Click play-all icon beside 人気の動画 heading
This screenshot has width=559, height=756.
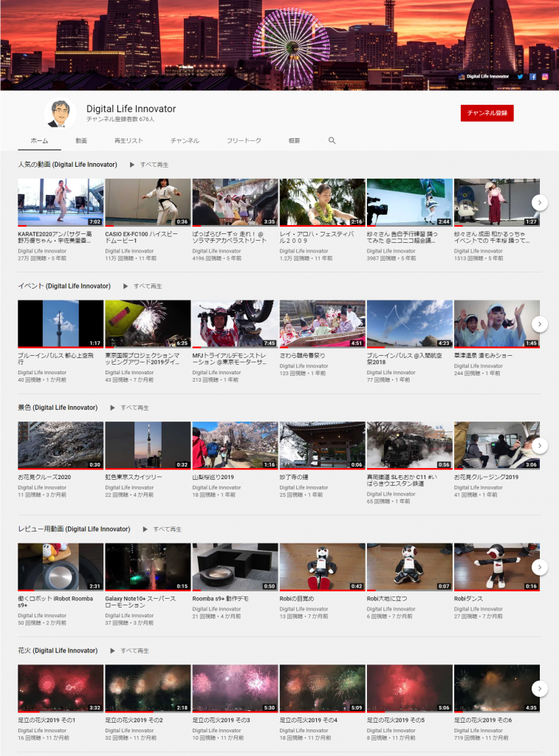(132, 165)
